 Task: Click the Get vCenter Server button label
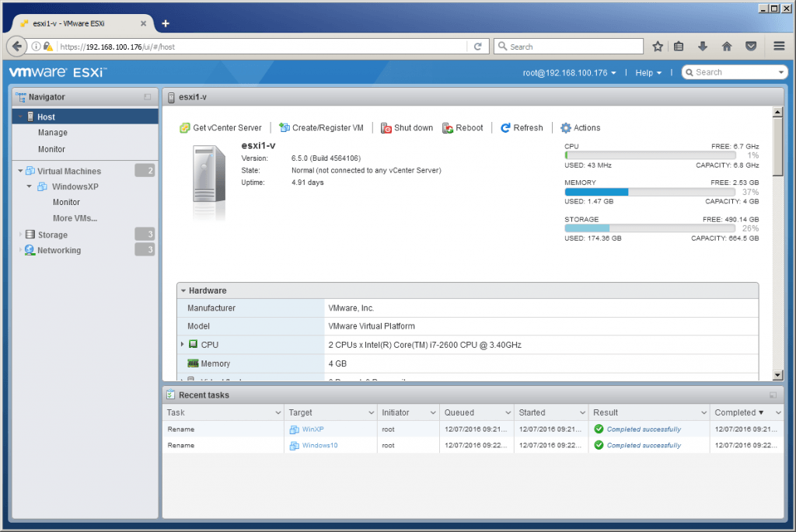tap(228, 128)
